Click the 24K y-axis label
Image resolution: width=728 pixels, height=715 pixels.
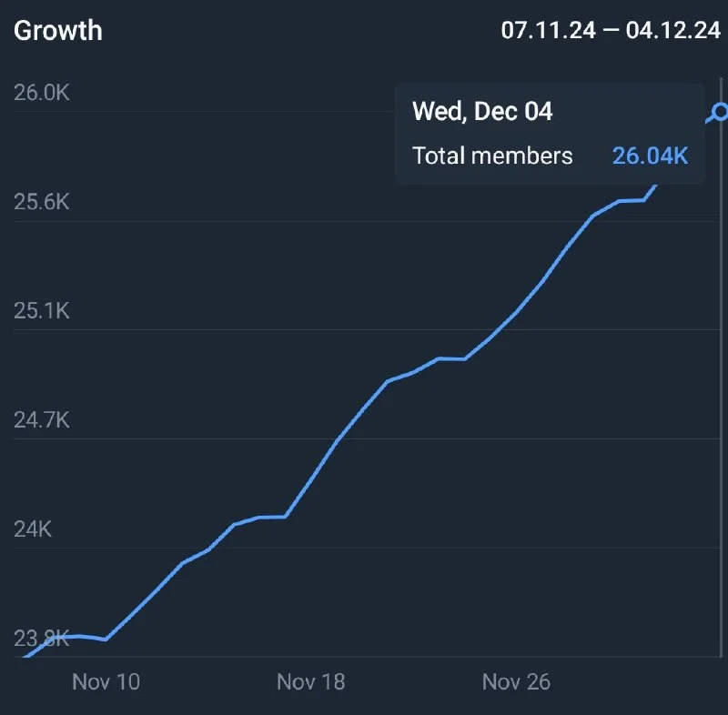click(x=33, y=529)
